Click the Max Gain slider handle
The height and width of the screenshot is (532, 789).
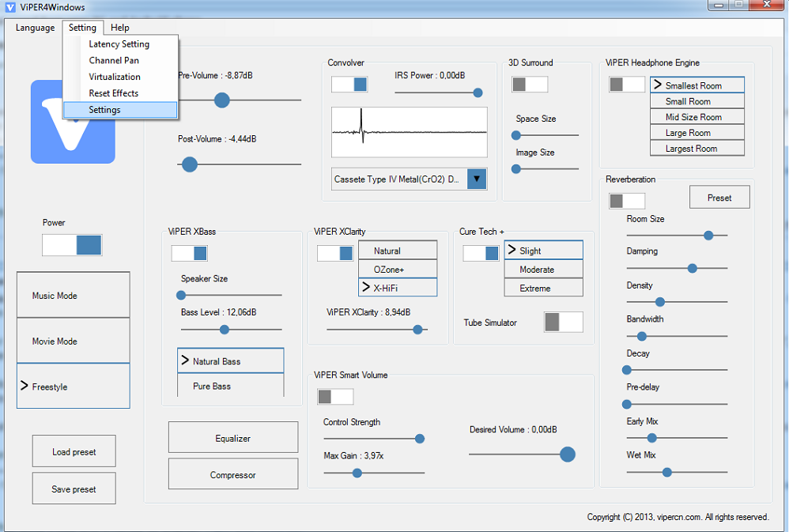click(357, 474)
